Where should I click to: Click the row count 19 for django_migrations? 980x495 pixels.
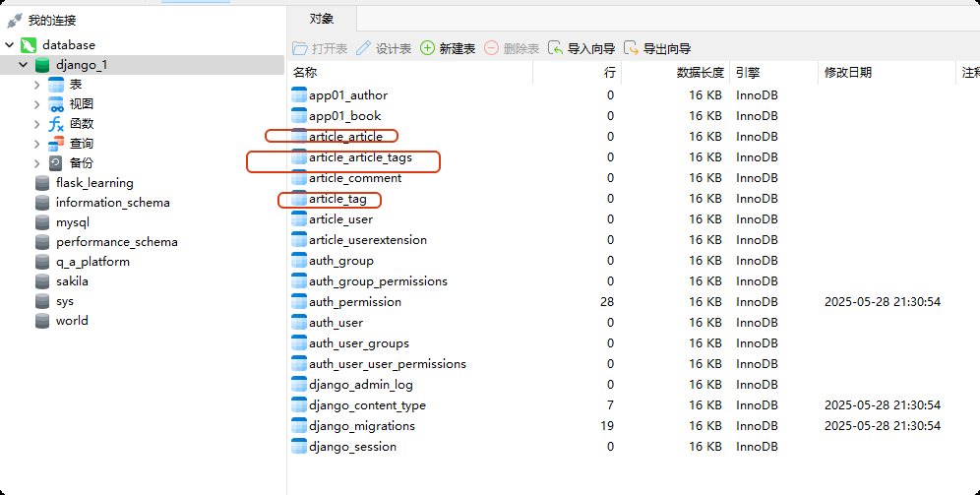(607, 426)
